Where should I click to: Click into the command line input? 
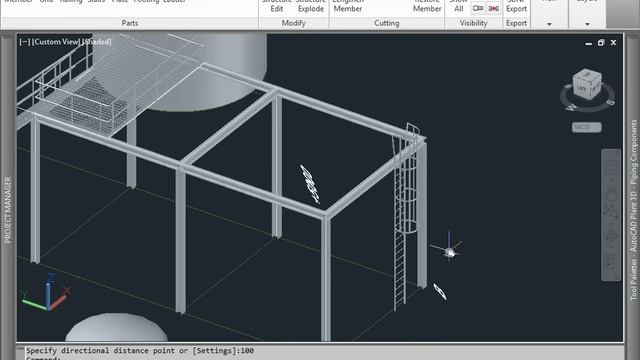[324, 358]
